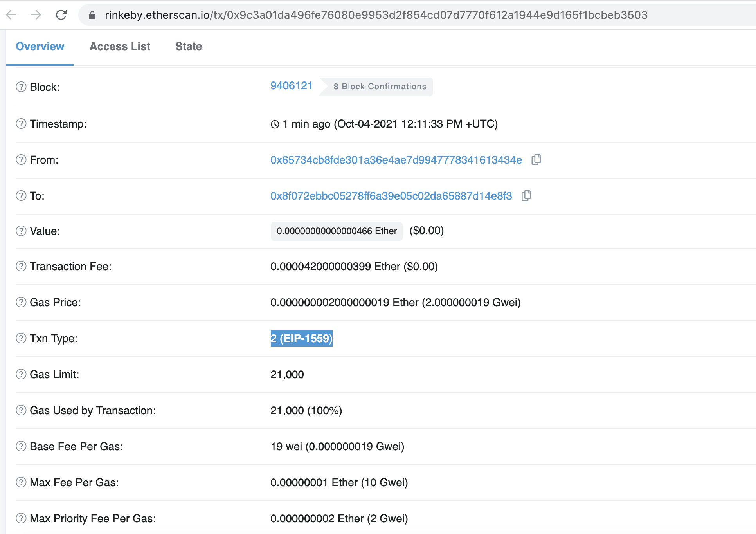Viewport: 756px width, 534px height.
Task: Click the help icon for Transaction Fee
Action: tap(21, 266)
